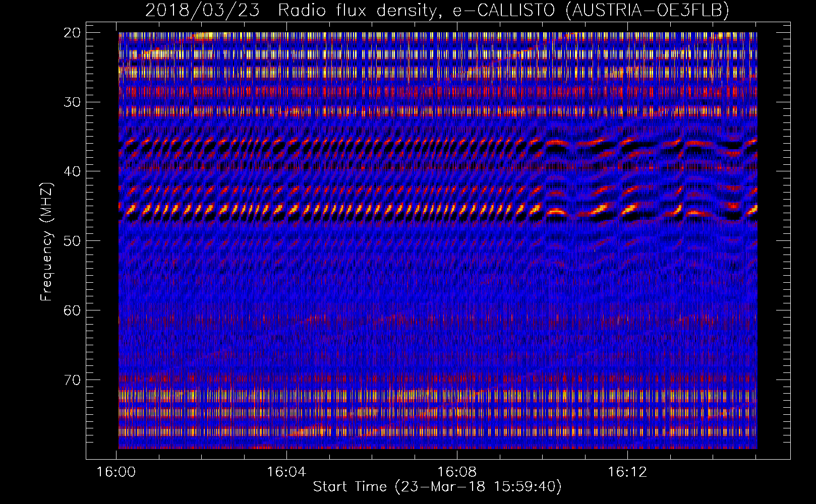Click the 40 frequency tick label
The width and height of the screenshot is (816, 504).
[73, 171]
